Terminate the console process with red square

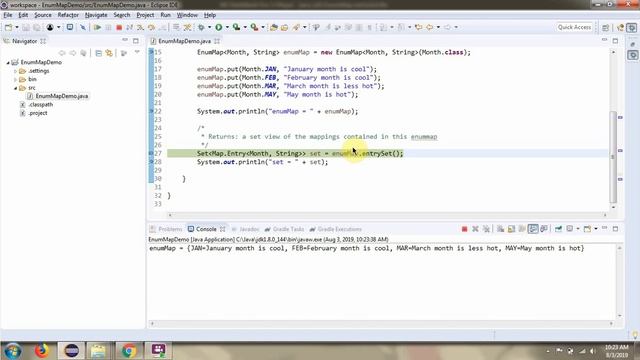[464, 229]
